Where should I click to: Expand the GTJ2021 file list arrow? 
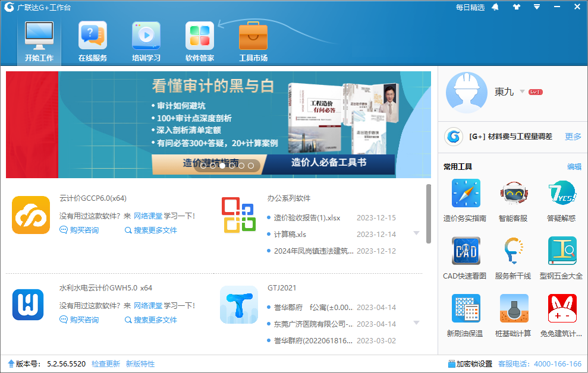416,323
